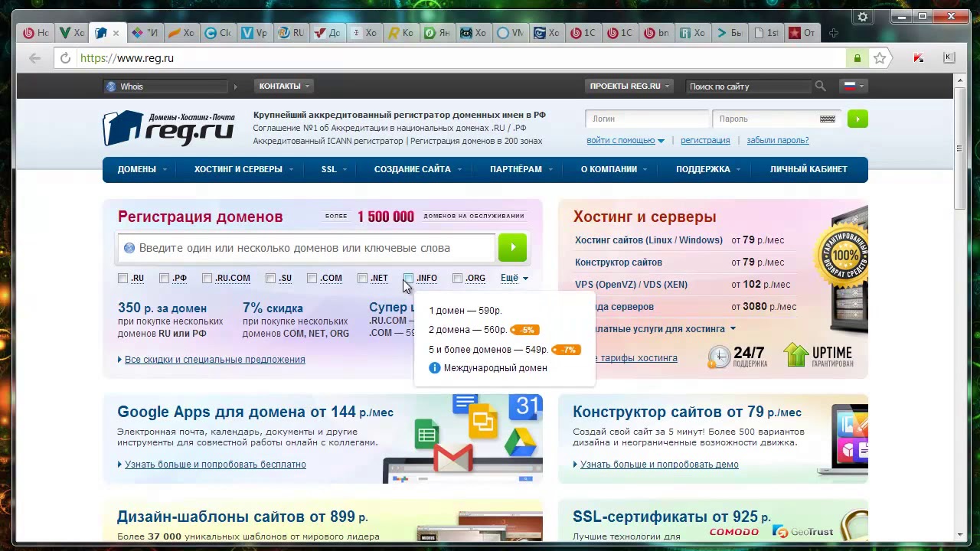980x551 pixels.
Task: Open new tab with plus button
Action: point(833,33)
